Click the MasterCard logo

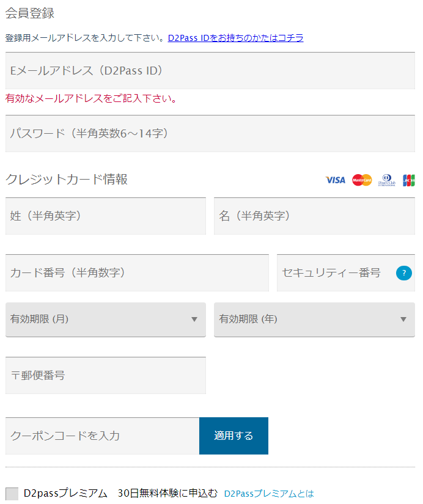point(362,180)
